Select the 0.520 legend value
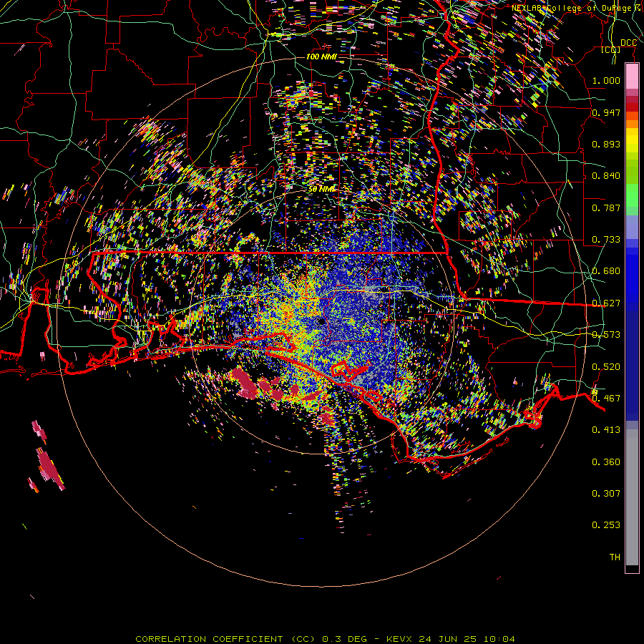 pyautogui.click(x=606, y=367)
